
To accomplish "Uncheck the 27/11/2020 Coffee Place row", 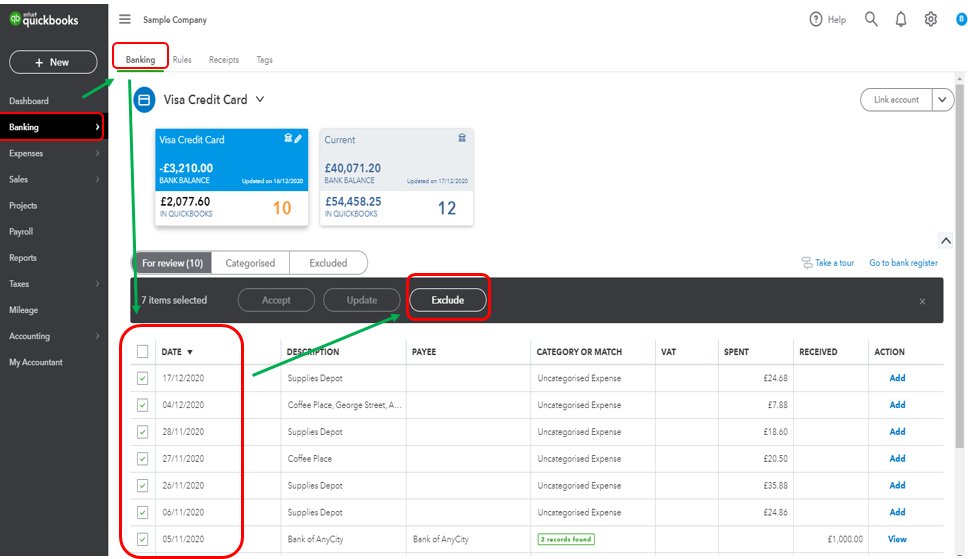I will pyautogui.click(x=143, y=459).
